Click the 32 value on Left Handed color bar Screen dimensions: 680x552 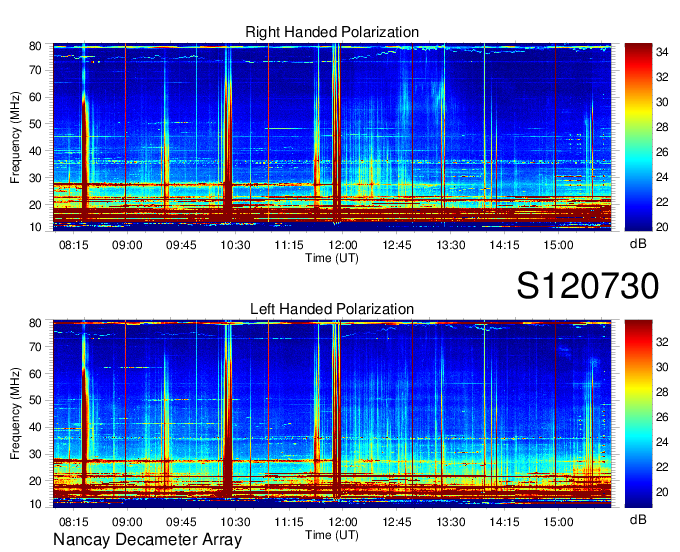tap(662, 342)
